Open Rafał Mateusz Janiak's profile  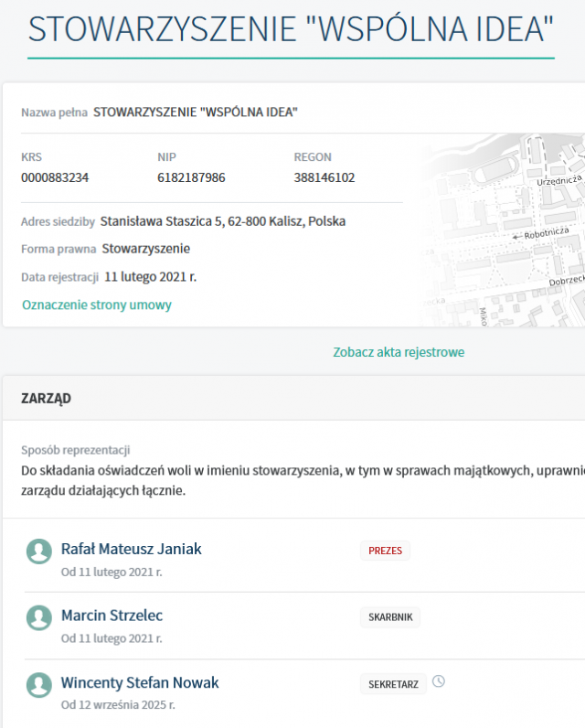point(132,549)
